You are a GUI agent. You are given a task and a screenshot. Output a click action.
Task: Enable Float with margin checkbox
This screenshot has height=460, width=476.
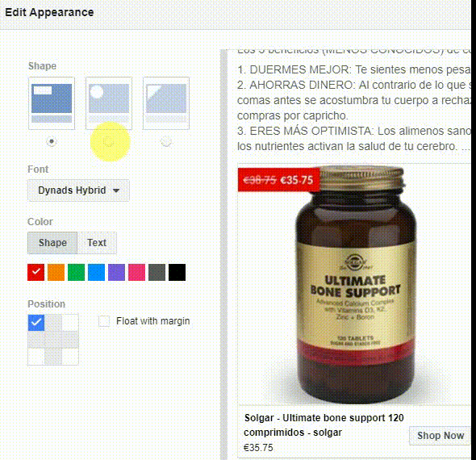point(104,321)
